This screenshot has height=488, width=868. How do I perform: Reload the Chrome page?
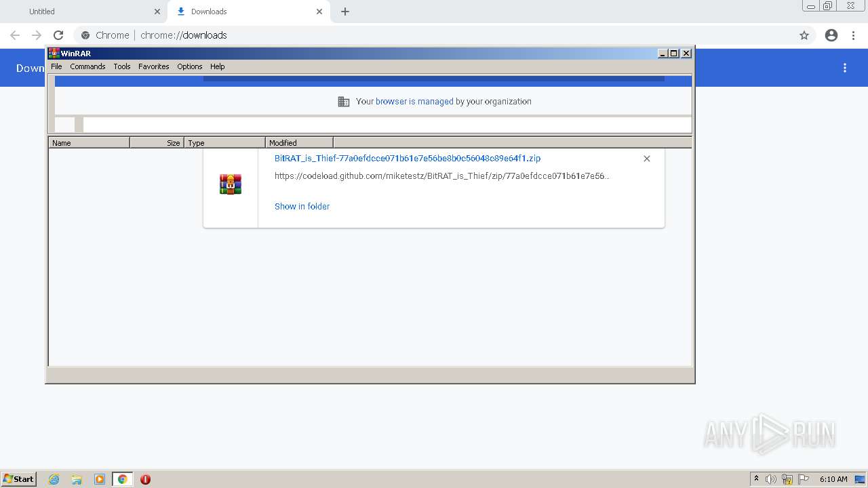[x=58, y=35]
